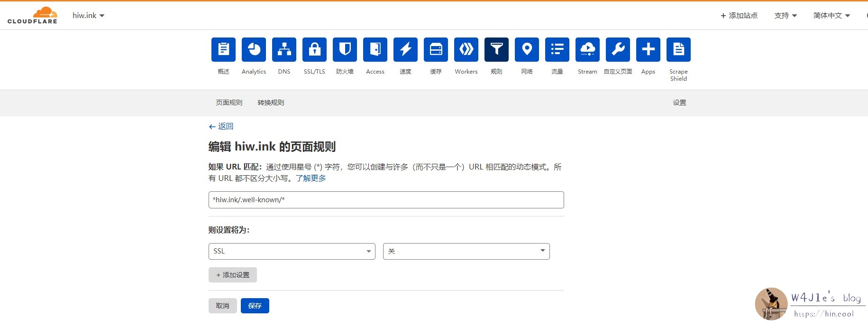Open the Workers section icon
Image resolution: width=868 pixels, height=329 pixels.
(466, 50)
